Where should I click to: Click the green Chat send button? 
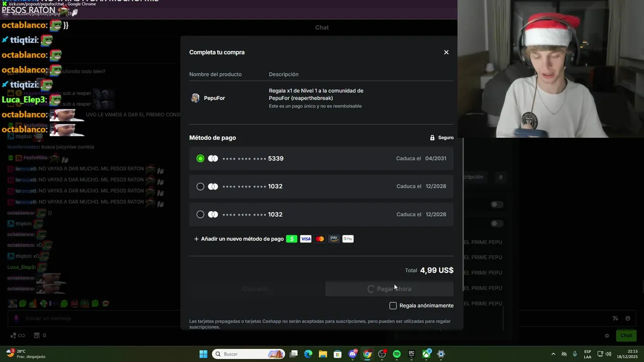pos(626,335)
